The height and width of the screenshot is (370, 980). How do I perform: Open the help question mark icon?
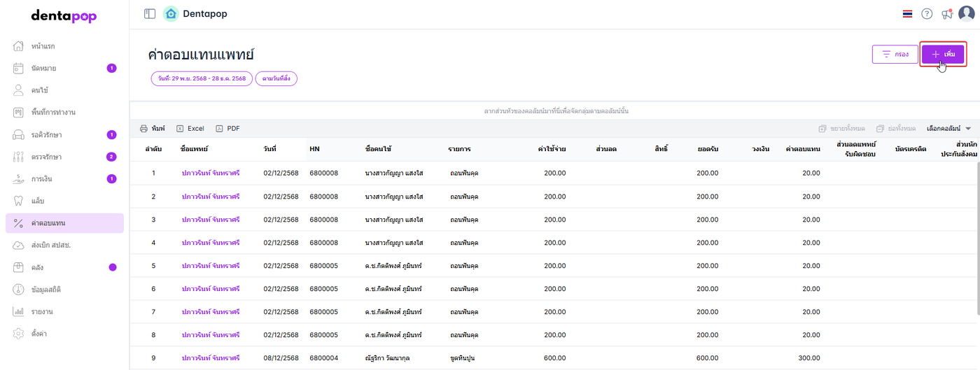click(x=927, y=14)
